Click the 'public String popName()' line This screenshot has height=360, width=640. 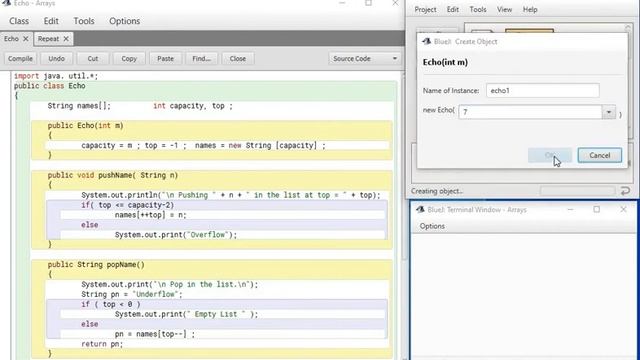coord(96,264)
